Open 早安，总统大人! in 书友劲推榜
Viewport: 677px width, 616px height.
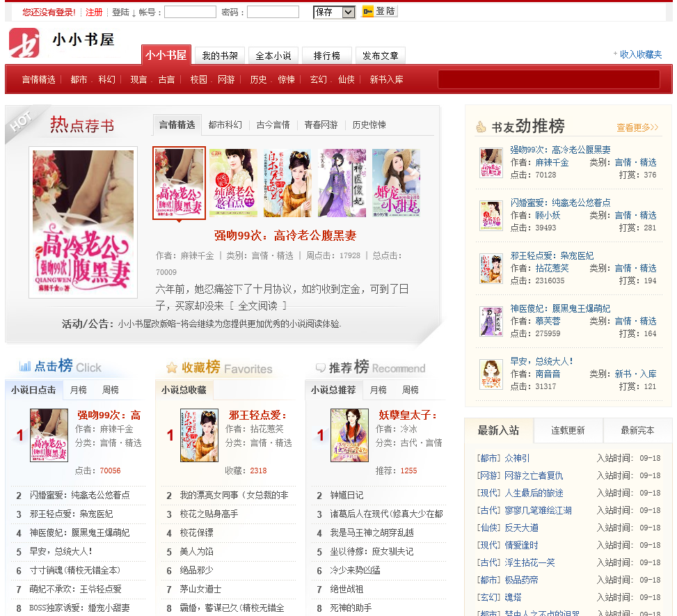click(541, 361)
